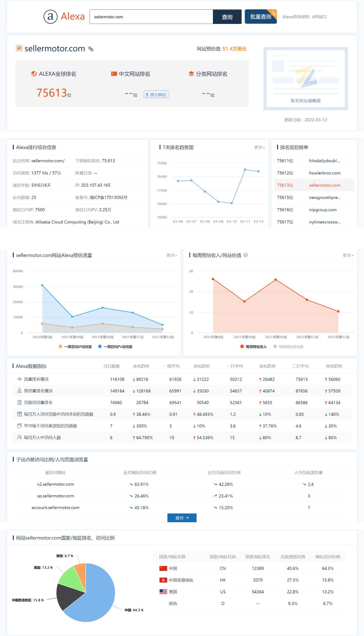Click the up arrow trend icon beside 26482
The image size is (364, 636).
(260, 380)
